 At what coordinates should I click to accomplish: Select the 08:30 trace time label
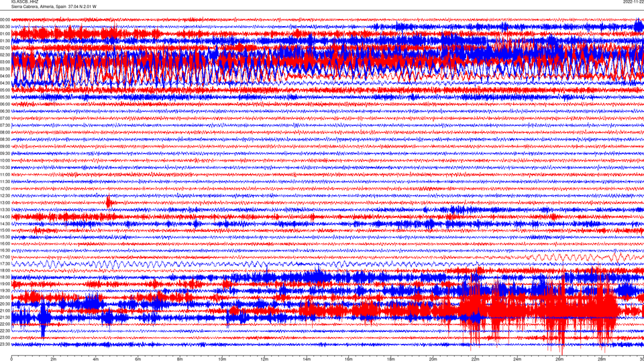[5, 139]
